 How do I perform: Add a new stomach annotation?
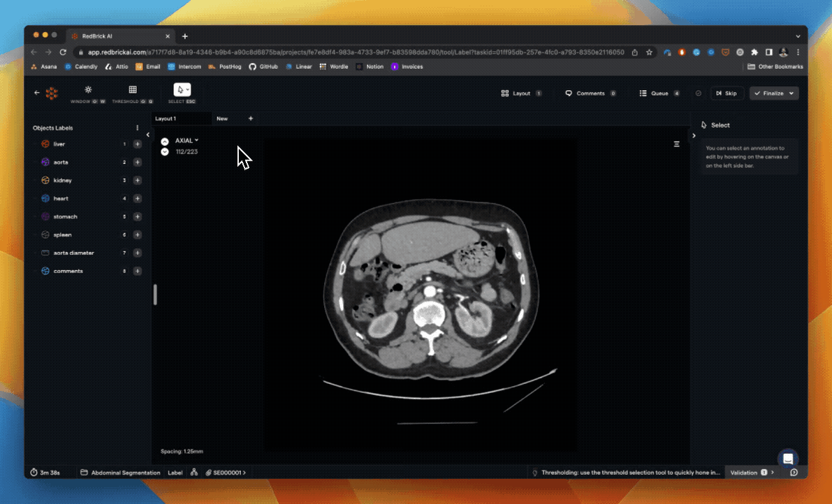pos(138,216)
